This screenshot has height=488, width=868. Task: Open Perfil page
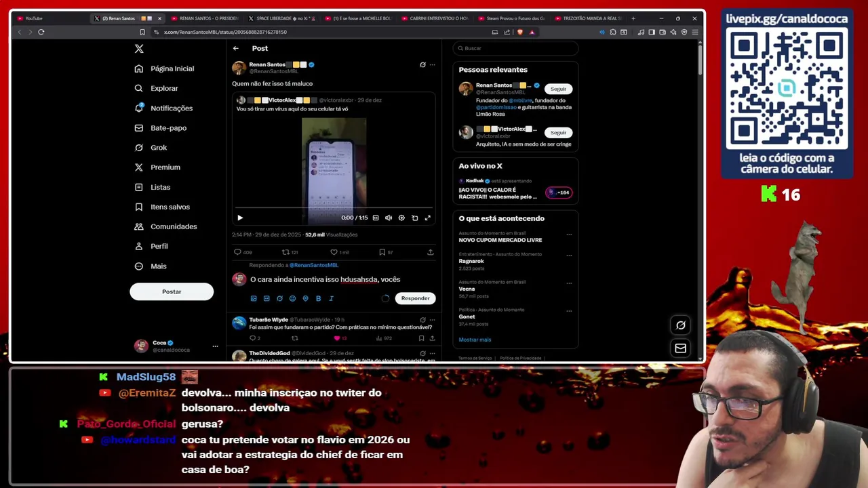click(x=151, y=246)
